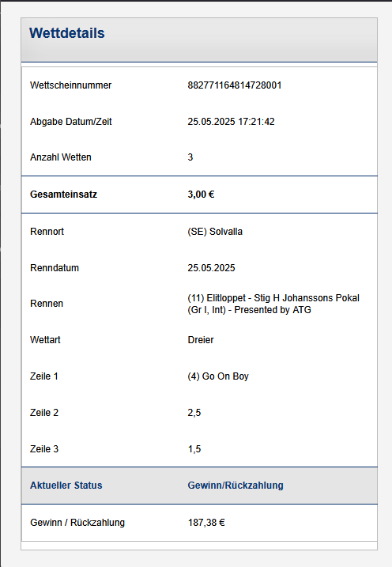Select the race date 25.05.2025
The width and height of the screenshot is (392, 567).
[x=211, y=268]
